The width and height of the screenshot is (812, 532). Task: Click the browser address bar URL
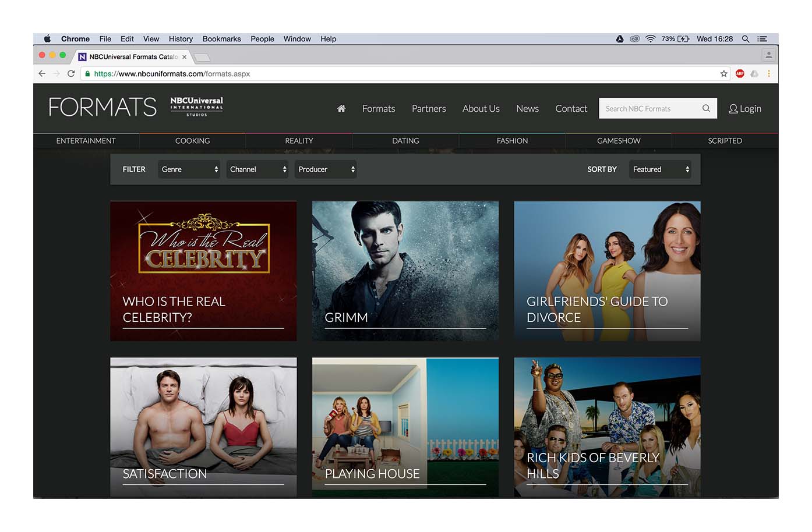point(172,74)
